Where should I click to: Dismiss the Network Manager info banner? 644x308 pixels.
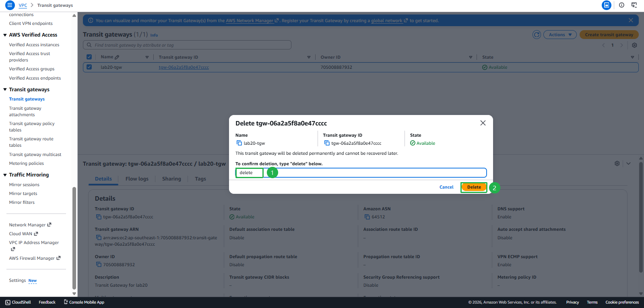tap(631, 21)
